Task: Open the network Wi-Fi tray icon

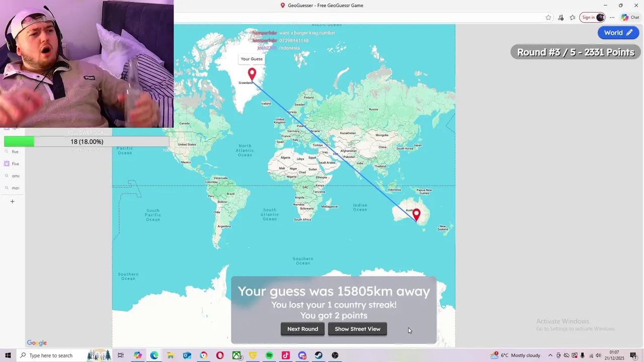Action: point(590,355)
